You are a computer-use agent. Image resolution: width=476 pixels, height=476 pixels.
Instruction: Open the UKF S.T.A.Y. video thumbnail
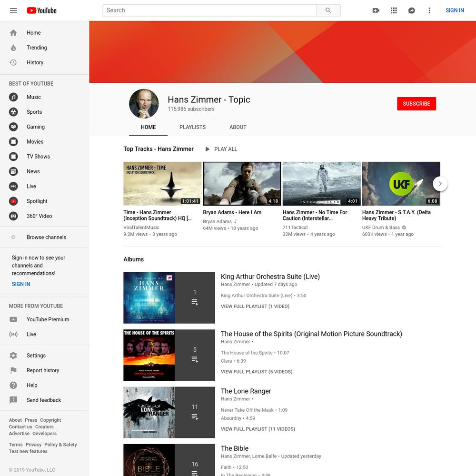click(x=401, y=184)
